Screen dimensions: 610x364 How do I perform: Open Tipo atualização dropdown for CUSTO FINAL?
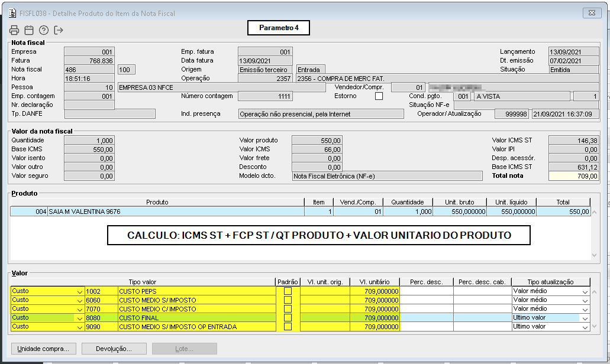point(585,318)
